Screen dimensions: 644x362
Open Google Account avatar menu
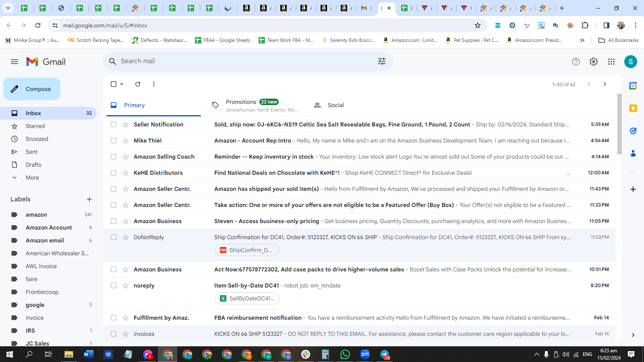click(631, 62)
